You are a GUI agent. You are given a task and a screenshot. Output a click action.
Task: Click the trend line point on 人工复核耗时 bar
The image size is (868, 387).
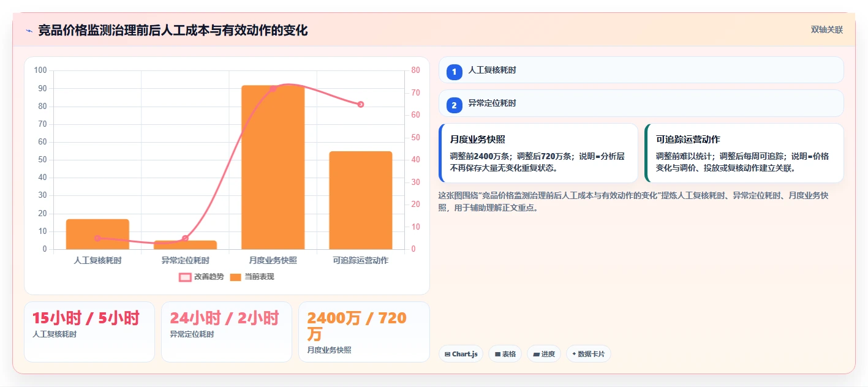[x=97, y=238]
